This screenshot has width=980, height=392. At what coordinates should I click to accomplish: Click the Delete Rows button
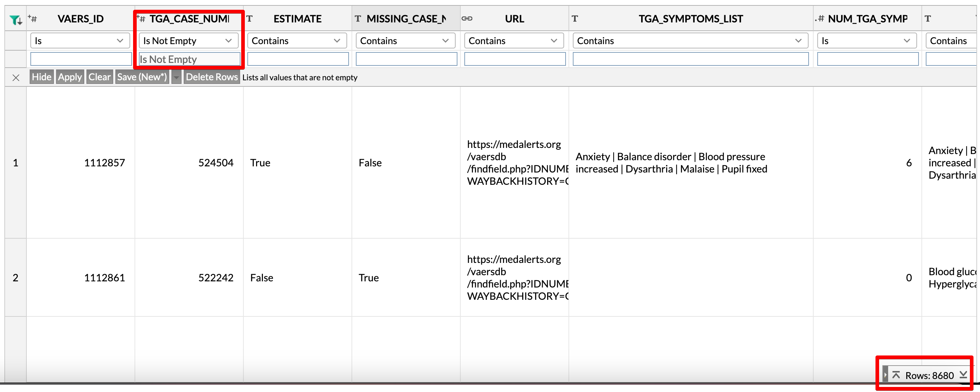tap(212, 77)
